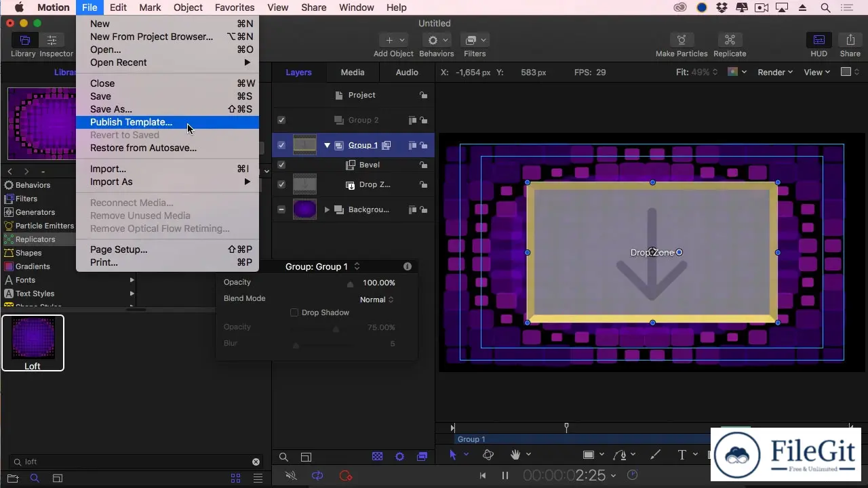The height and width of the screenshot is (488, 868).
Task: Click the Library search field
Action: click(136, 462)
